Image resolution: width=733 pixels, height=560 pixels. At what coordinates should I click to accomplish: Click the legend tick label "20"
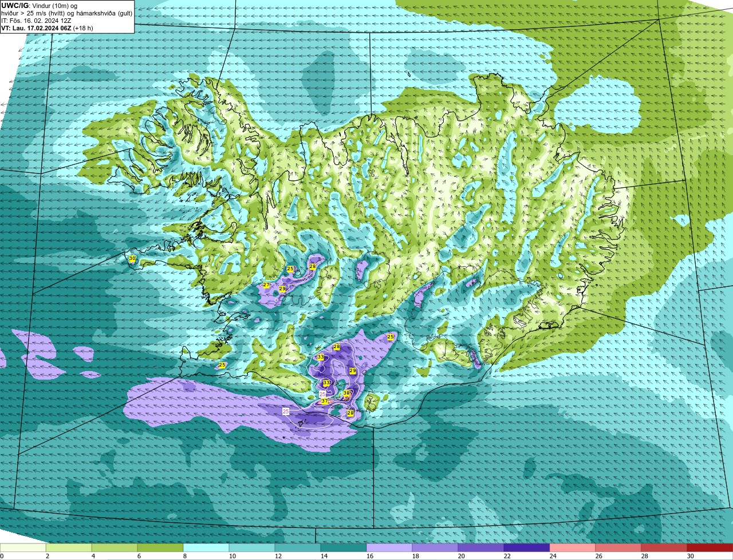[462, 556]
